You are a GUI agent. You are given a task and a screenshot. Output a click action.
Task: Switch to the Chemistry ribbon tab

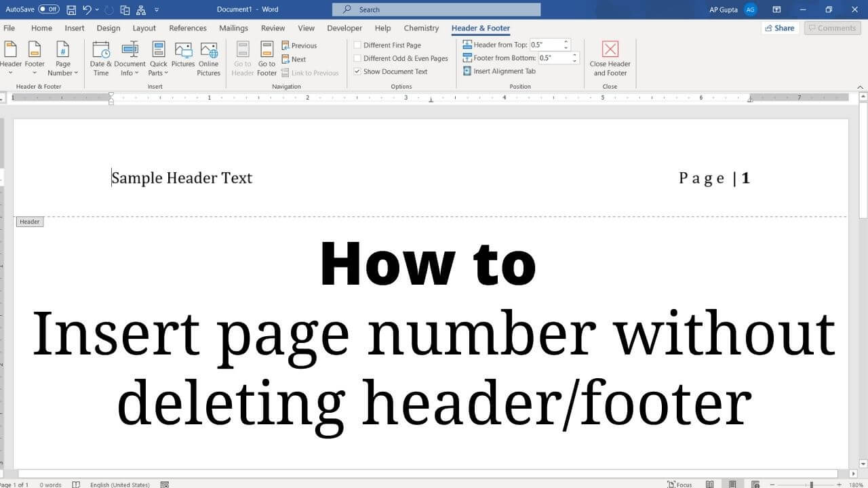click(x=420, y=28)
